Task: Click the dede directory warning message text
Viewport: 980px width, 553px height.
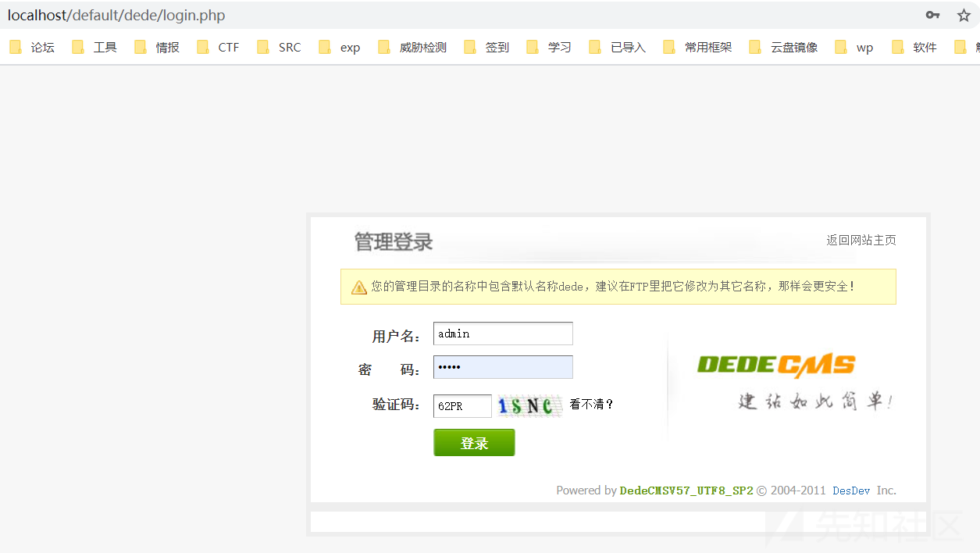Action: tap(613, 287)
